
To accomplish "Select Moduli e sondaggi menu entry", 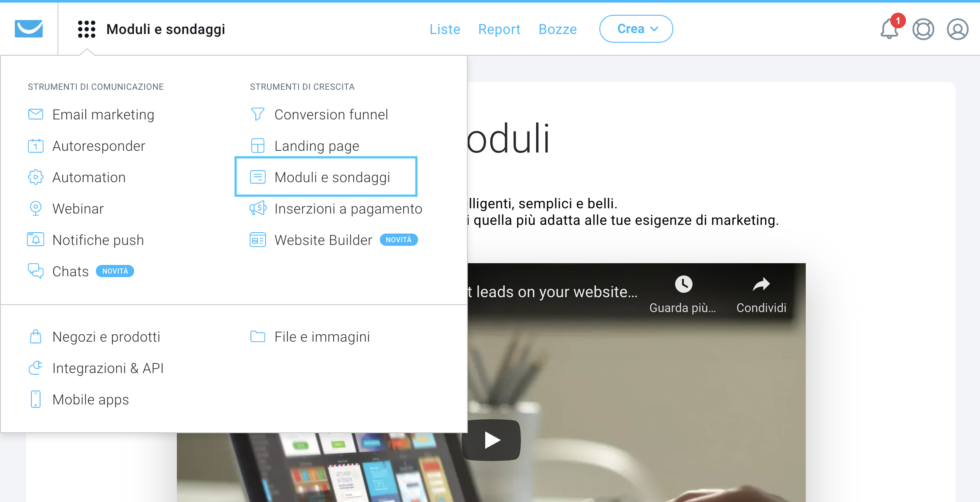I will tap(326, 177).
